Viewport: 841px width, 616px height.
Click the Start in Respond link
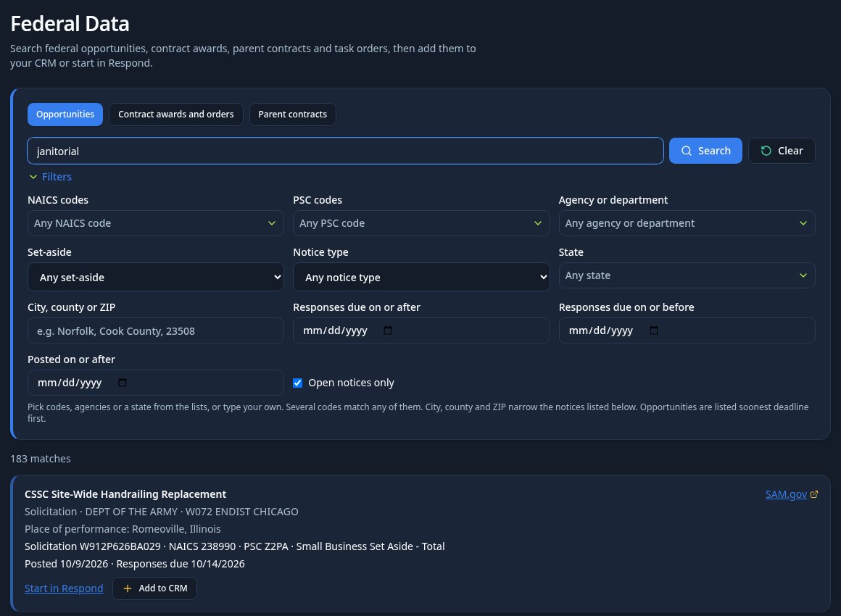[x=64, y=588]
